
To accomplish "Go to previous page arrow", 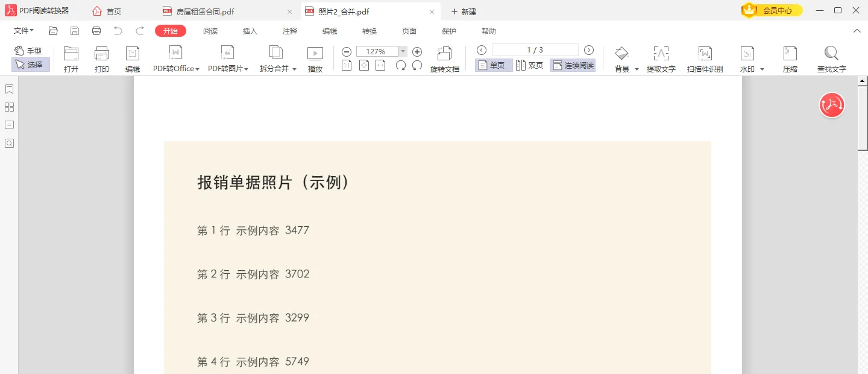I will click(482, 50).
